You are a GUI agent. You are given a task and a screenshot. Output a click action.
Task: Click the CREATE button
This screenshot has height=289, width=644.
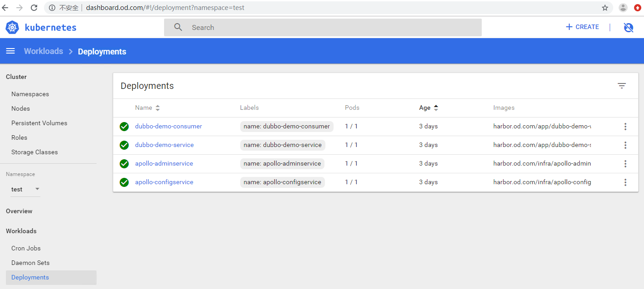(x=582, y=27)
